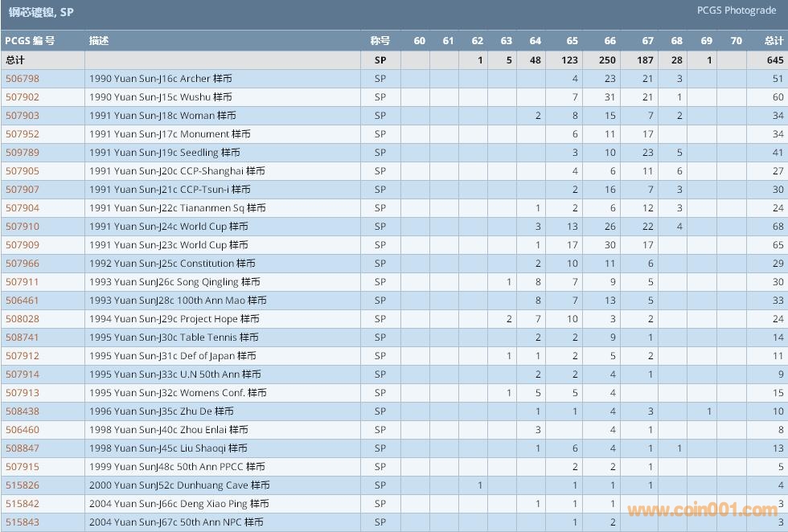
Task: Select PCGS number 508028 Project Hope
Action: pos(23,319)
